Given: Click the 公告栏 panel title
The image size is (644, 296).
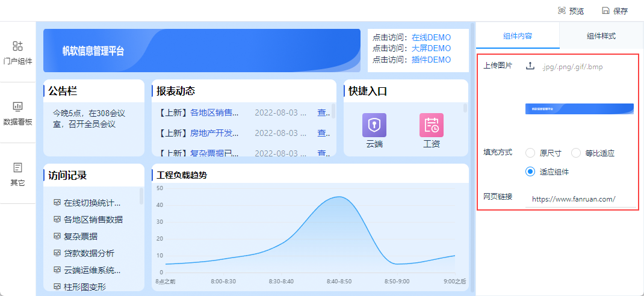Looking at the screenshot, I should click(x=63, y=91).
